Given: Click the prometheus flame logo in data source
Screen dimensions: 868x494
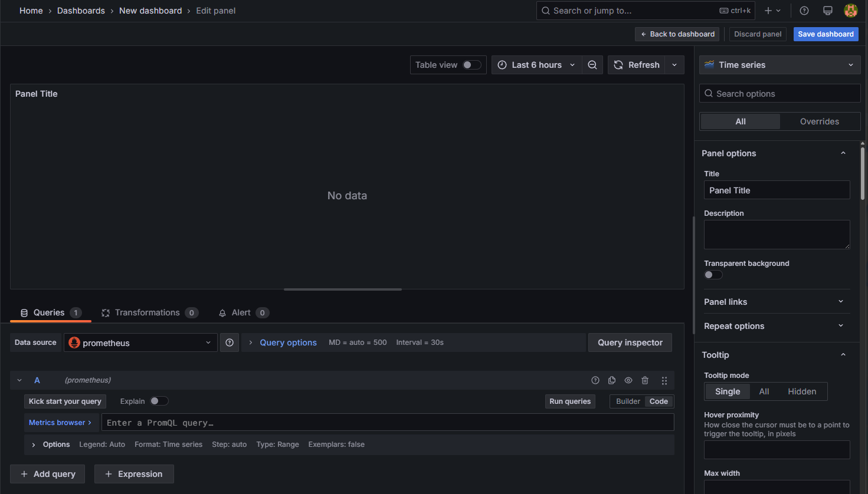Looking at the screenshot, I should 74,342.
